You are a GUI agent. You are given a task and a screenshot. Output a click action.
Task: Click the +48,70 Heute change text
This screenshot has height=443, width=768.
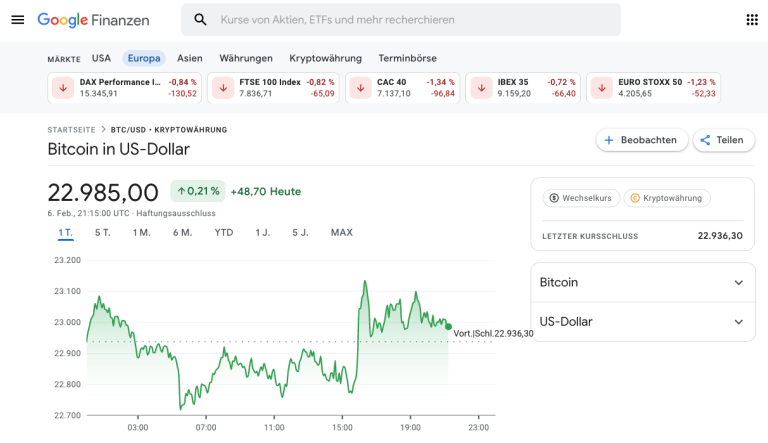pyautogui.click(x=265, y=192)
